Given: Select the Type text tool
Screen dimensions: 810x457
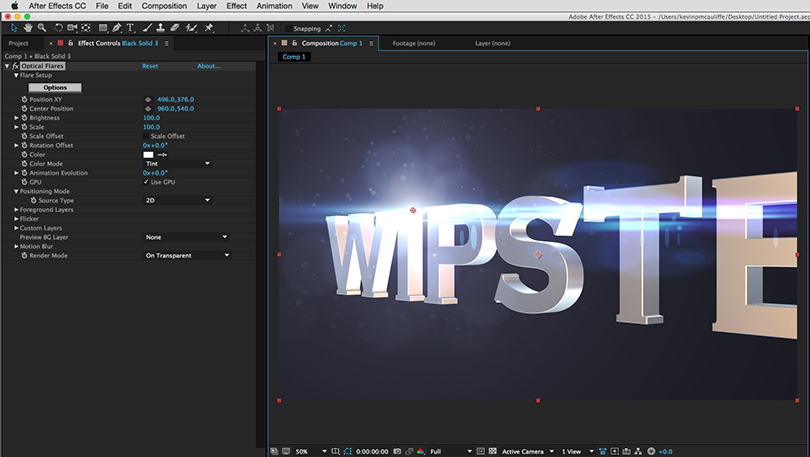Looking at the screenshot, I should [131, 28].
